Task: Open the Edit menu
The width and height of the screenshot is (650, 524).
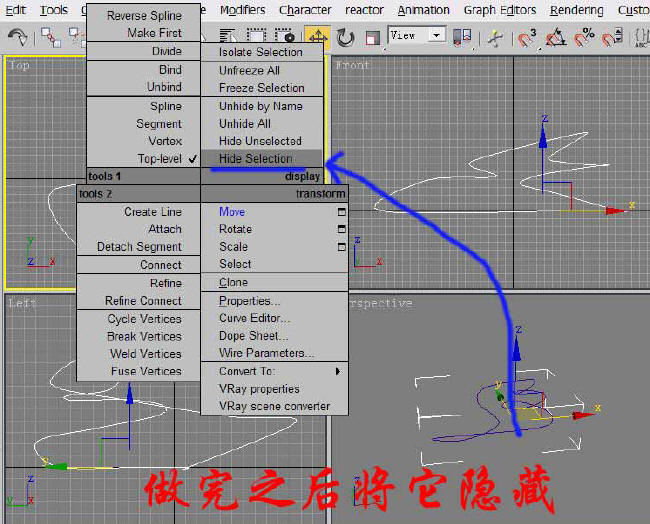Action: tap(16, 10)
